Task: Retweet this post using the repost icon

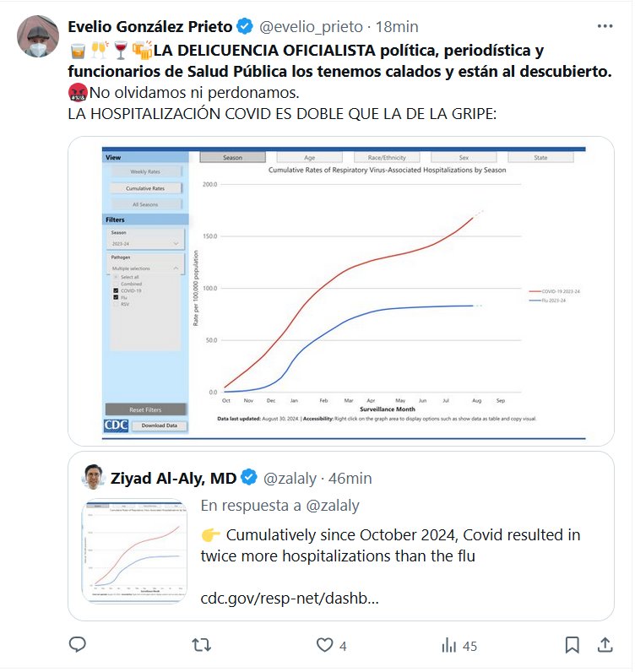Action: pos(202,645)
